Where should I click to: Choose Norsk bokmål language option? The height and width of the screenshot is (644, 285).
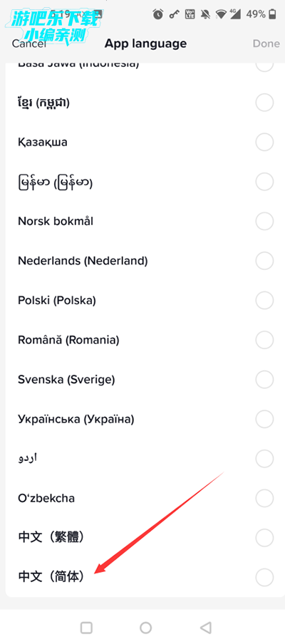(142, 222)
